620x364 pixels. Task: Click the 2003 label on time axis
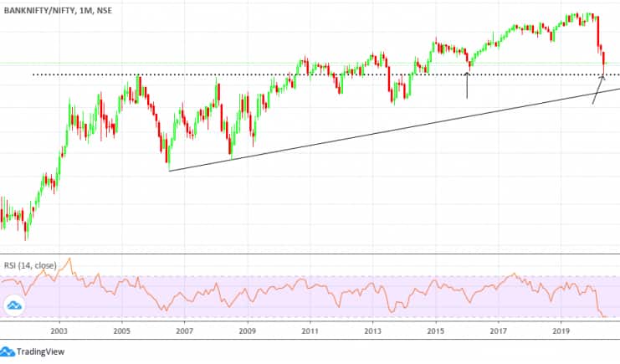pyautogui.click(x=59, y=331)
